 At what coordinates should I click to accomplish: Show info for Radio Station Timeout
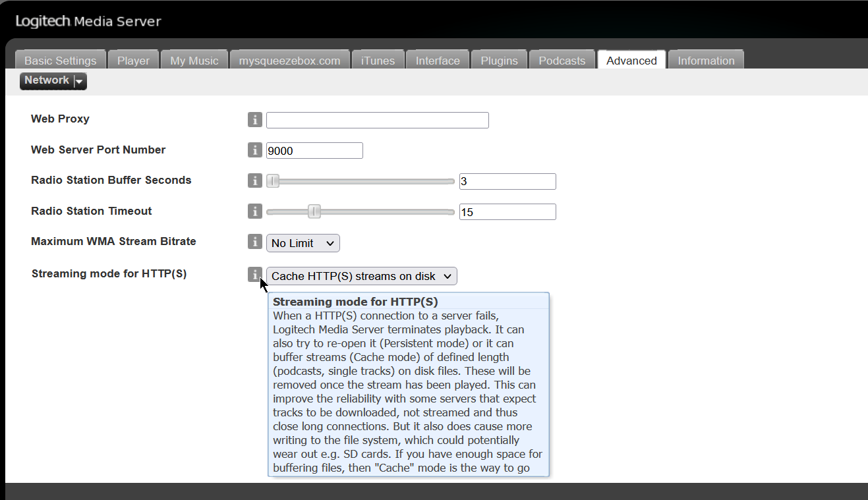tap(255, 211)
